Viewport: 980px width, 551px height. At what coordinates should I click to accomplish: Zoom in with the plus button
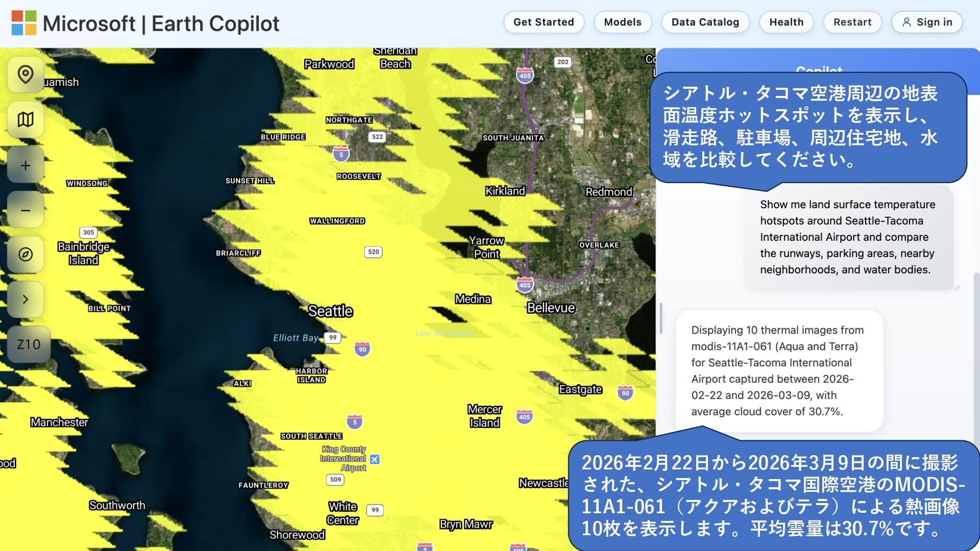point(26,165)
